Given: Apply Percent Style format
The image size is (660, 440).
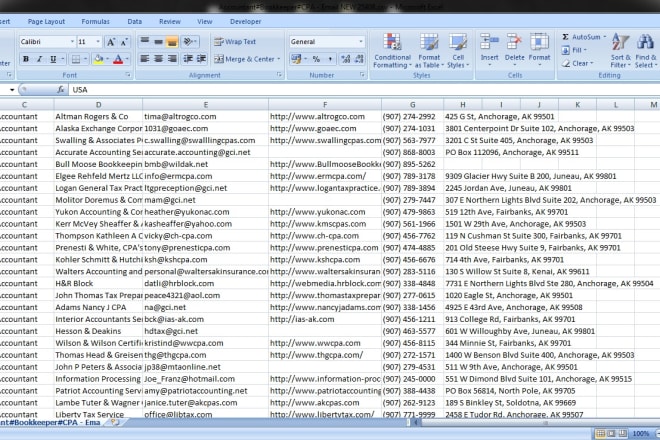Looking at the screenshot, I should pos(316,59).
